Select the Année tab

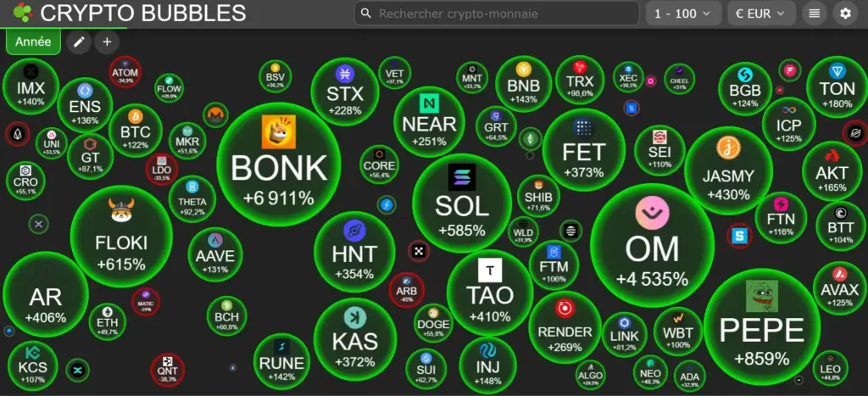coord(33,42)
